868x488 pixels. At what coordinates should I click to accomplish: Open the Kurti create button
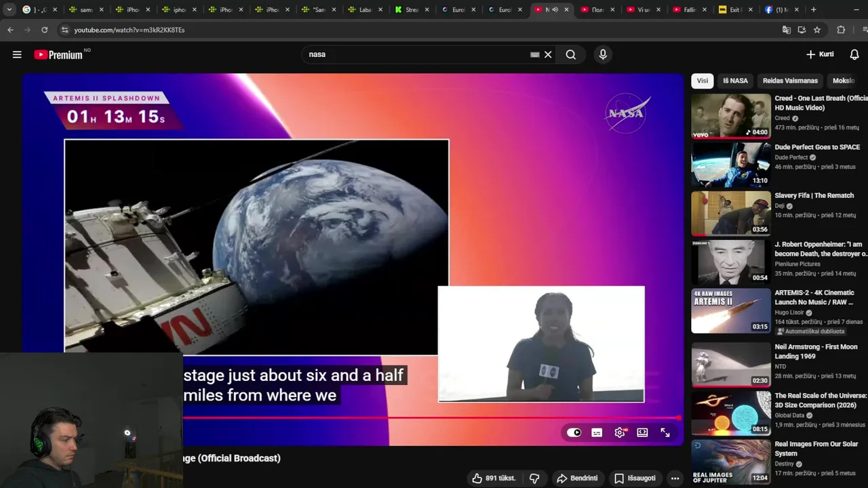pos(820,54)
